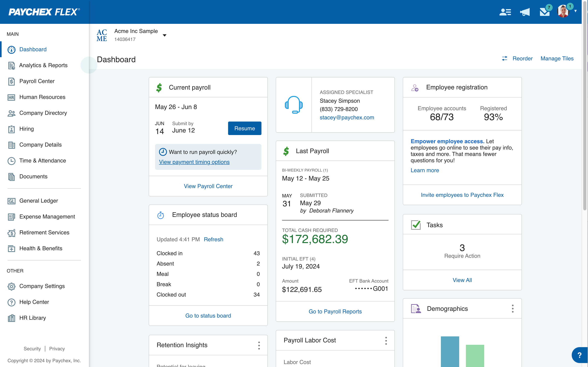Click the user profile avatar
Screen dimensions: 588x367
click(x=563, y=11)
